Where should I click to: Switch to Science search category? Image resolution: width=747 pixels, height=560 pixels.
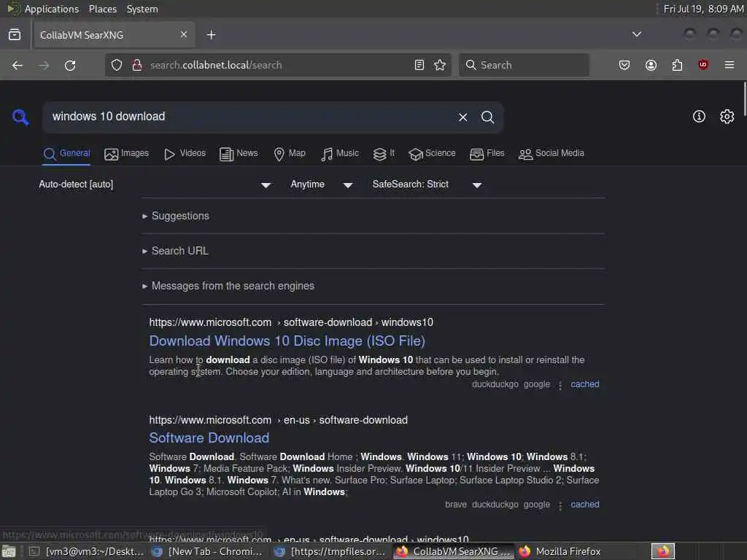tap(432, 154)
